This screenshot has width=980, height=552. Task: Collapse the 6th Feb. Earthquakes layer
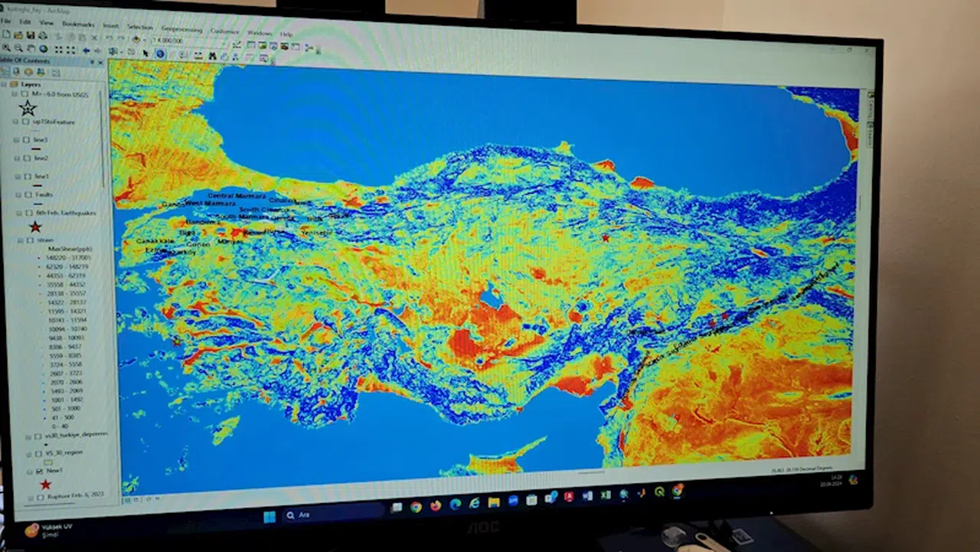point(18,213)
